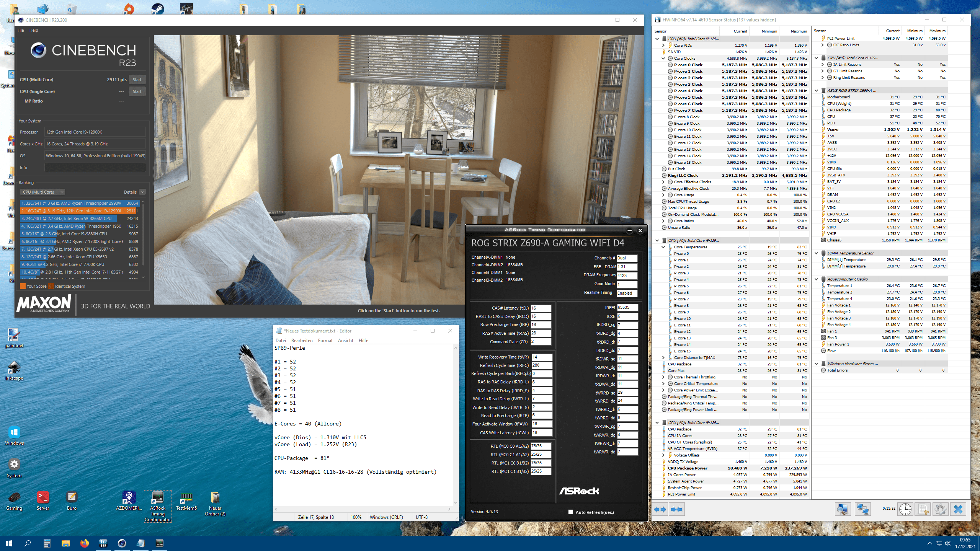Collapse the DIMM Temperature Sensor group
This screenshot has width=980, height=551.
point(816,253)
